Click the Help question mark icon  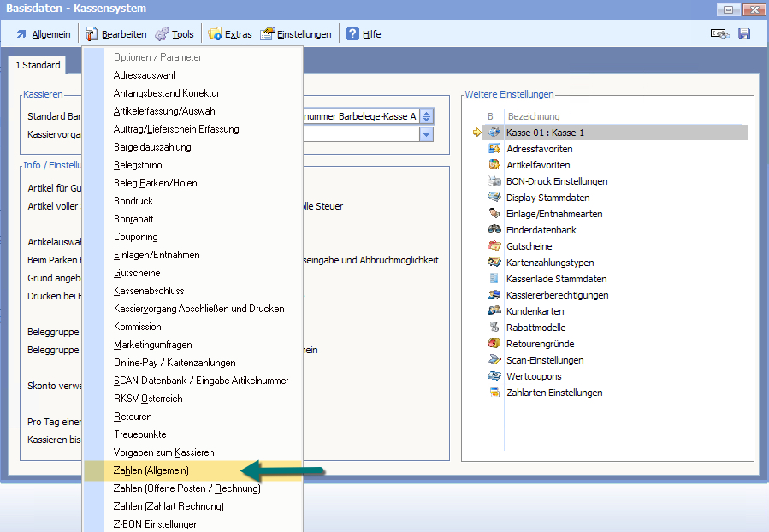352,34
